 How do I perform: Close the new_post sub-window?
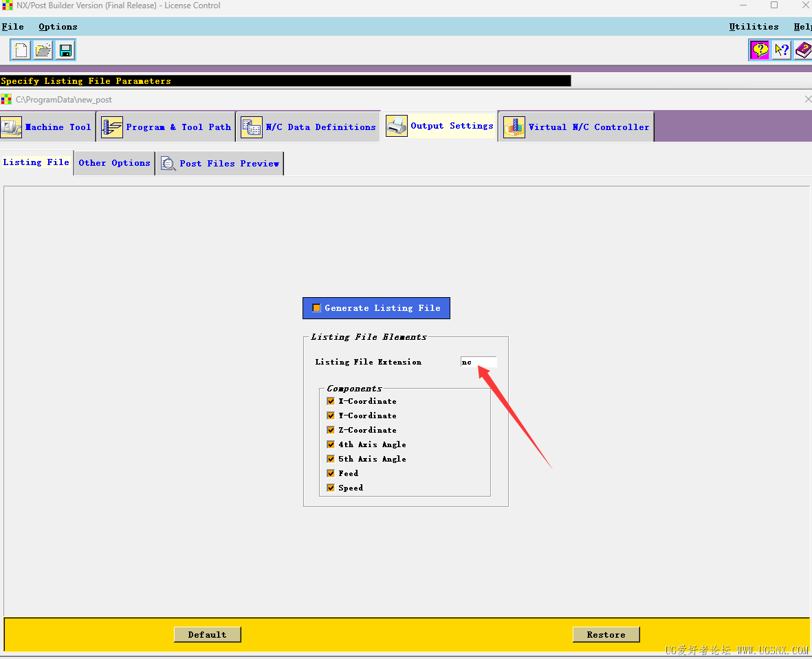pos(807,99)
